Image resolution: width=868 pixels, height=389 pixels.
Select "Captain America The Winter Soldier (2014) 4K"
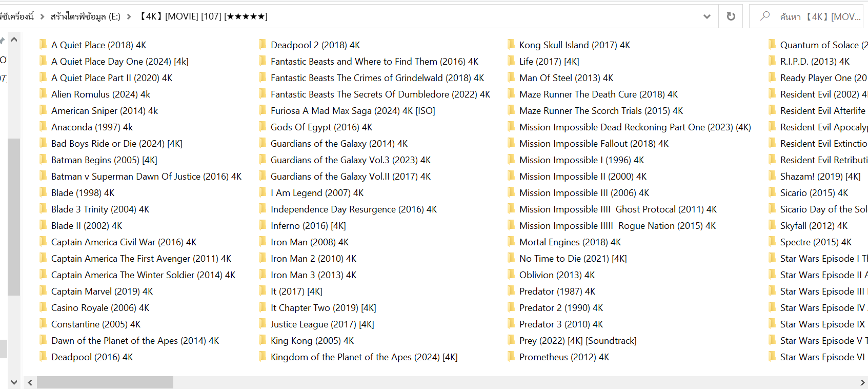point(144,275)
